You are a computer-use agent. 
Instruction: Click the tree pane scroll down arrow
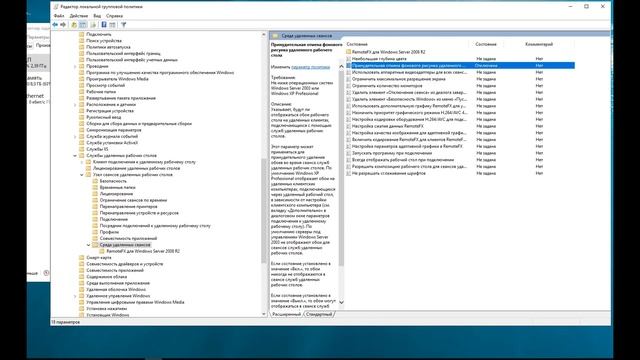(264, 314)
